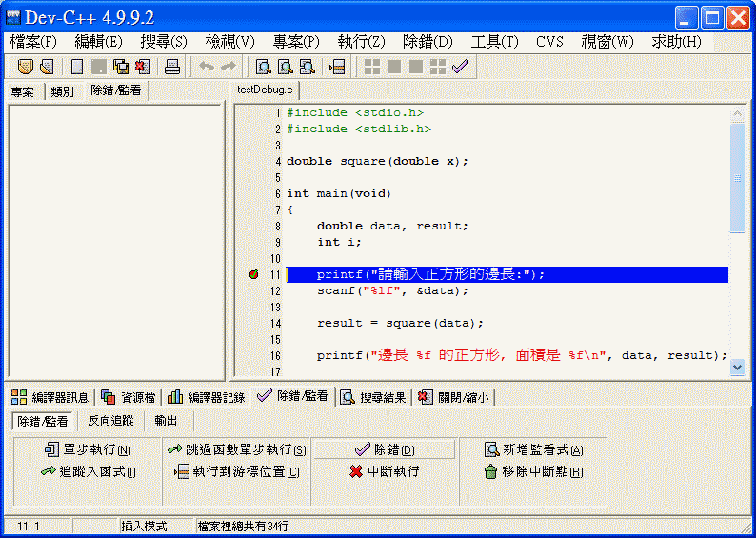Click the Find Next magnifier icon before Goto line
The image size is (756, 538).
pyautogui.click(x=308, y=67)
